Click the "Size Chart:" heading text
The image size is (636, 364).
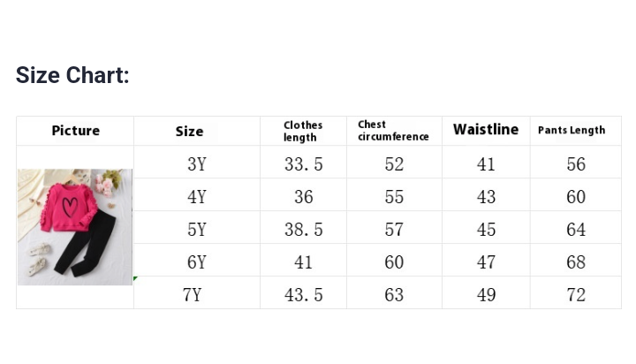click(x=72, y=75)
